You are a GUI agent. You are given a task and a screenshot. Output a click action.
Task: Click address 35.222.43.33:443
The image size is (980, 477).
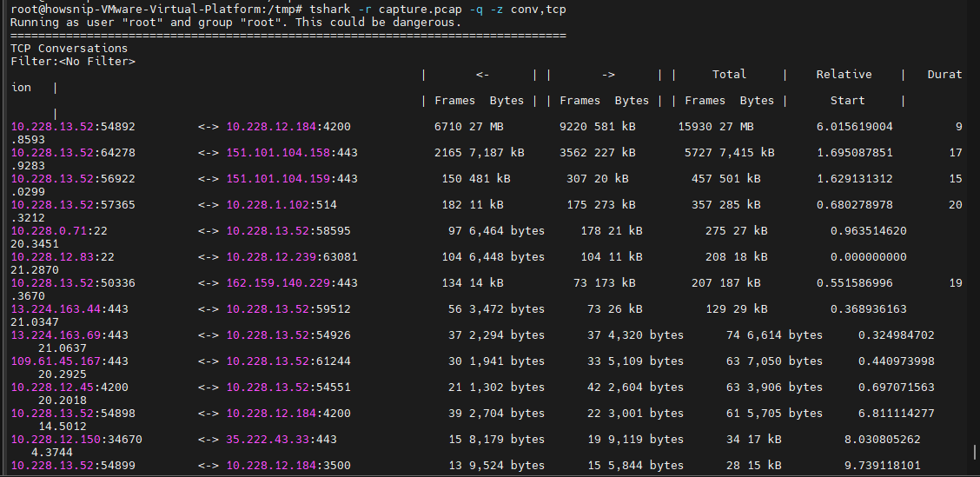coord(281,440)
